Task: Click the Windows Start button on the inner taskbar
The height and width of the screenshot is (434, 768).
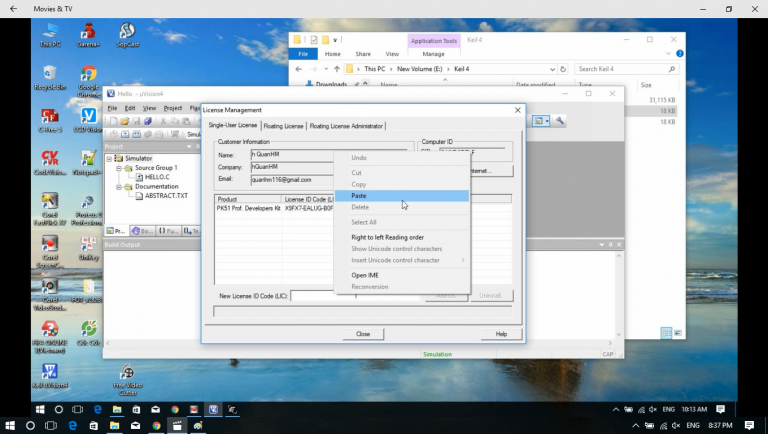Action: [41, 409]
